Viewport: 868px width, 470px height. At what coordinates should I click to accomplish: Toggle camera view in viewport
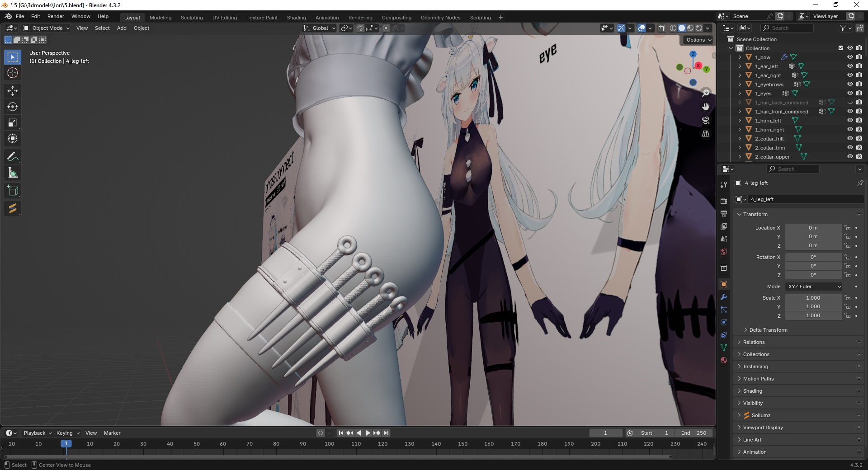(x=705, y=120)
